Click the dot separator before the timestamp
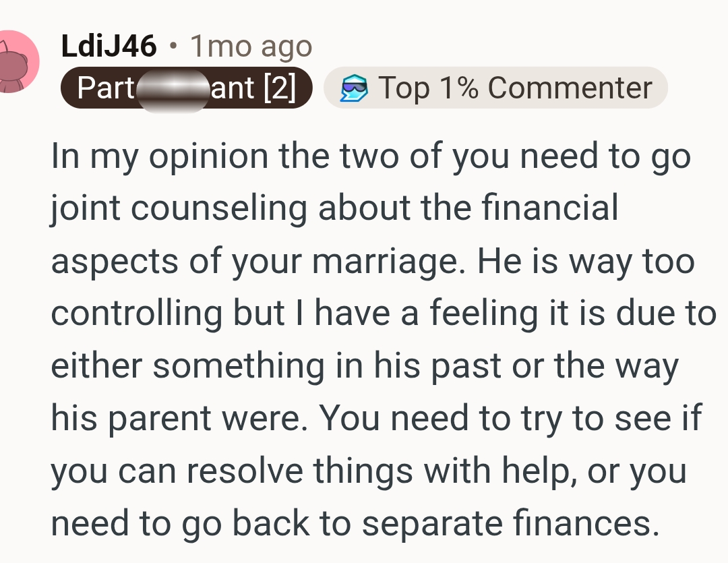 click(x=173, y=47)
